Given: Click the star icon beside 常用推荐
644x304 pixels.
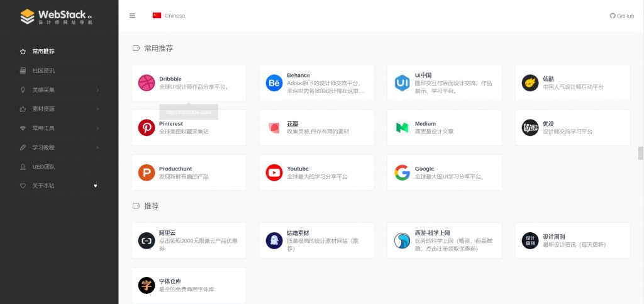Looking at the screenshot, I should tap(23, 52).
